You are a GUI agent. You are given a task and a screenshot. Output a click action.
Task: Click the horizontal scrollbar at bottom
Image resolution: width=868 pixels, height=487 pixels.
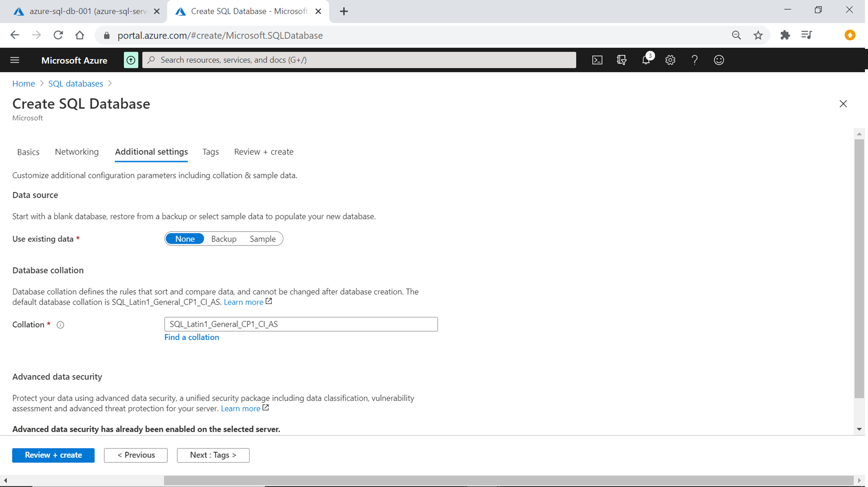pyautogui.click(x=508, y=480)
